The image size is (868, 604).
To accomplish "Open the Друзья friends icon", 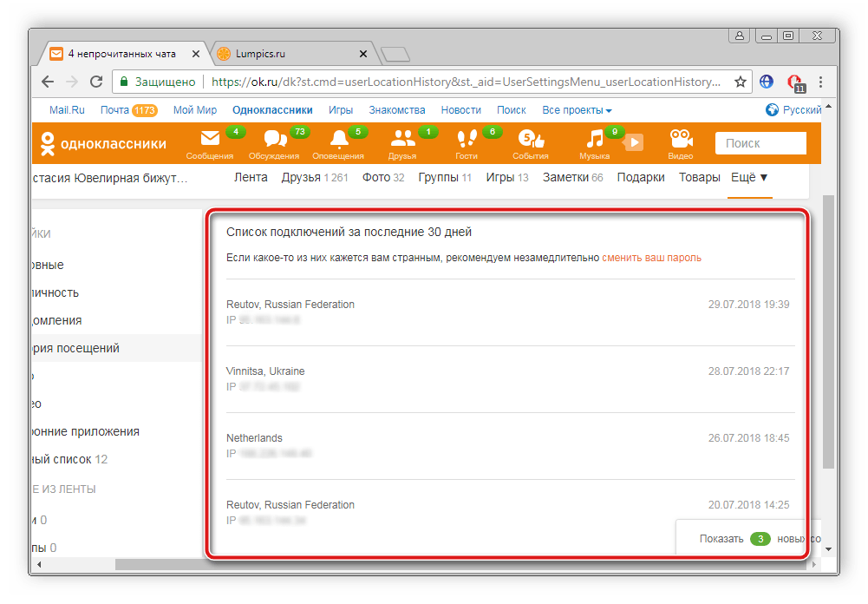I will click(x=402, y=141).
